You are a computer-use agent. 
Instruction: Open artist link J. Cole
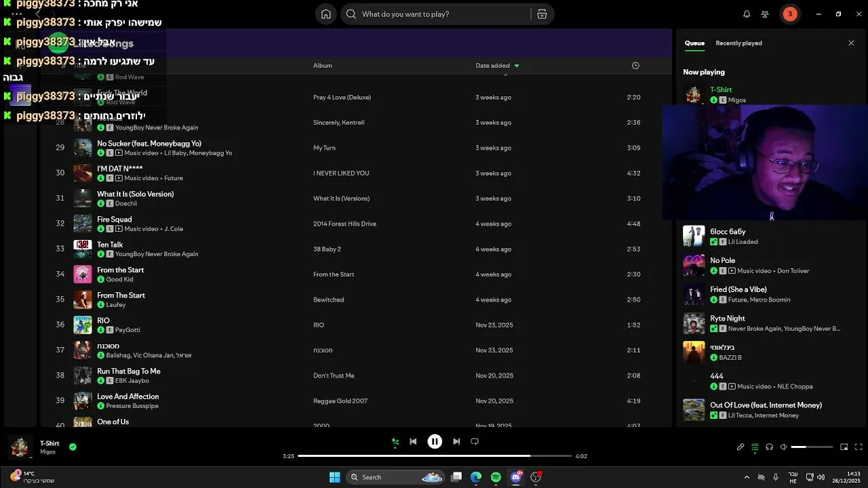point(172,229)
